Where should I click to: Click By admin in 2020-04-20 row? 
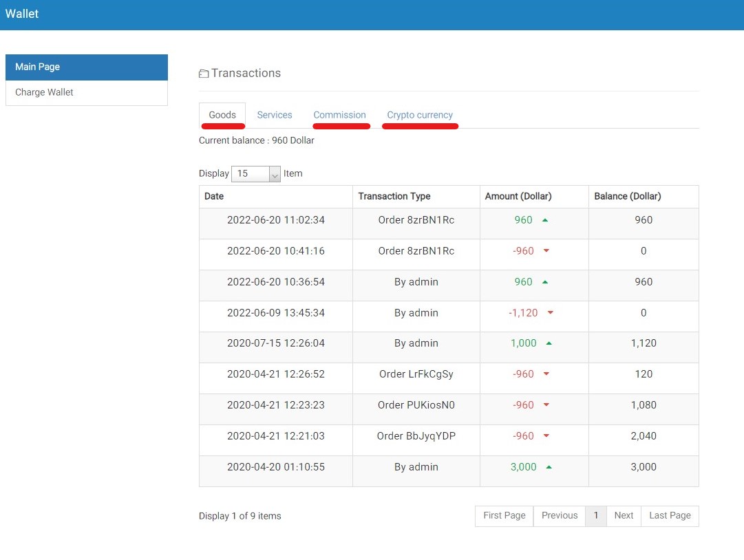click(416, 467)
